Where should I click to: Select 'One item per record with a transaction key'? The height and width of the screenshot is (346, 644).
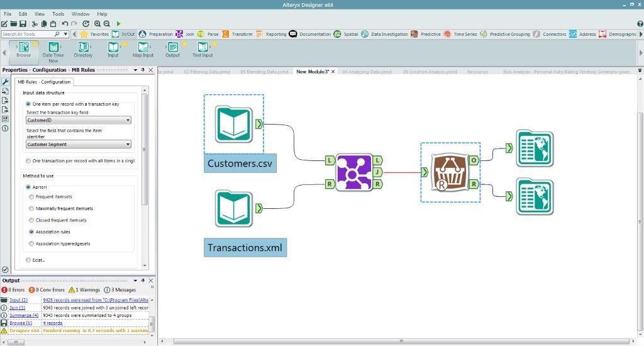point(28,104)
